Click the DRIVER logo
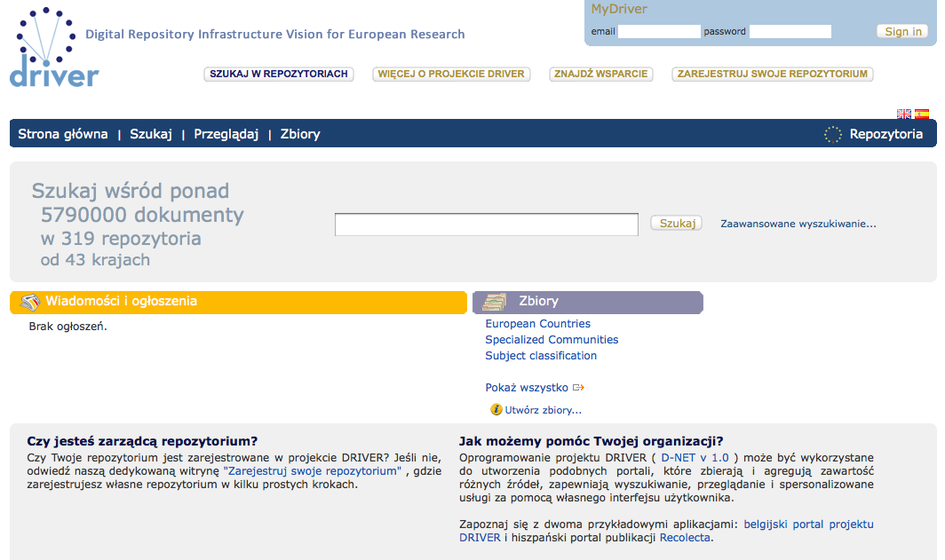This screenshot has height=560, width=945. click(53, 47)
